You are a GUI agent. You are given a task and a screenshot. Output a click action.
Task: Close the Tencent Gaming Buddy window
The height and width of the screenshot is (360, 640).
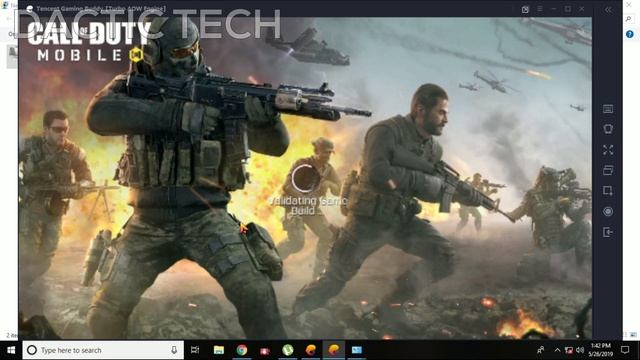[582, 9]
